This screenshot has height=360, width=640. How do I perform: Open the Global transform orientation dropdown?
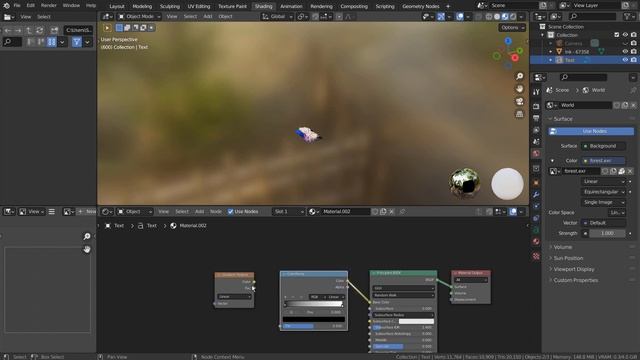tap(277, 17)
